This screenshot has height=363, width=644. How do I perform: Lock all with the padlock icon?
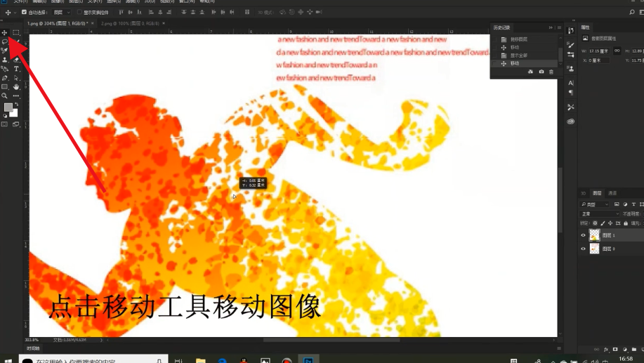click(626, 223)
